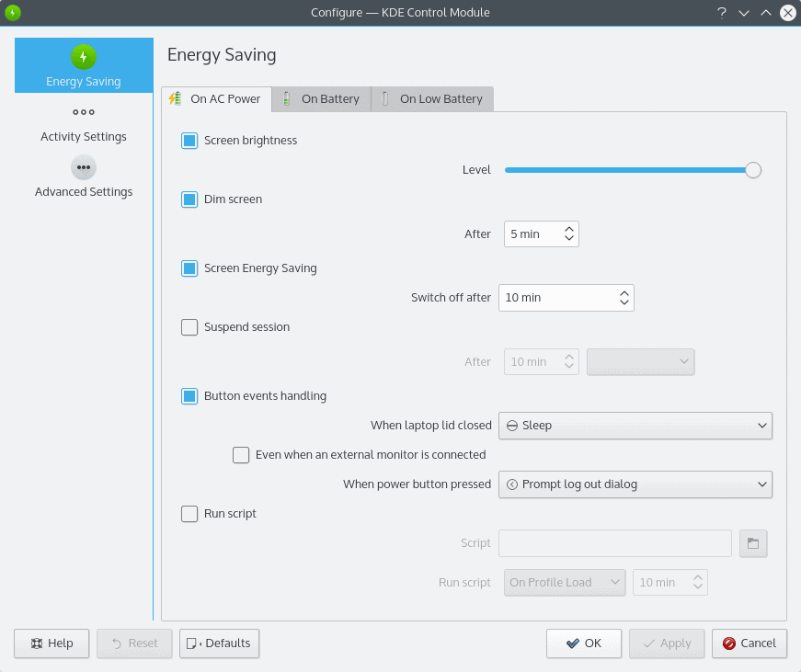The height and width of the screenshot is (672, 801).
Task: Click the OK button
Action: 584,644
